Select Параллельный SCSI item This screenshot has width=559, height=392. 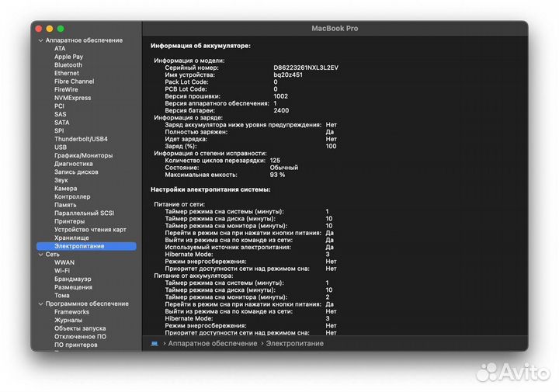pyautogui.click(x=84, y=213)
